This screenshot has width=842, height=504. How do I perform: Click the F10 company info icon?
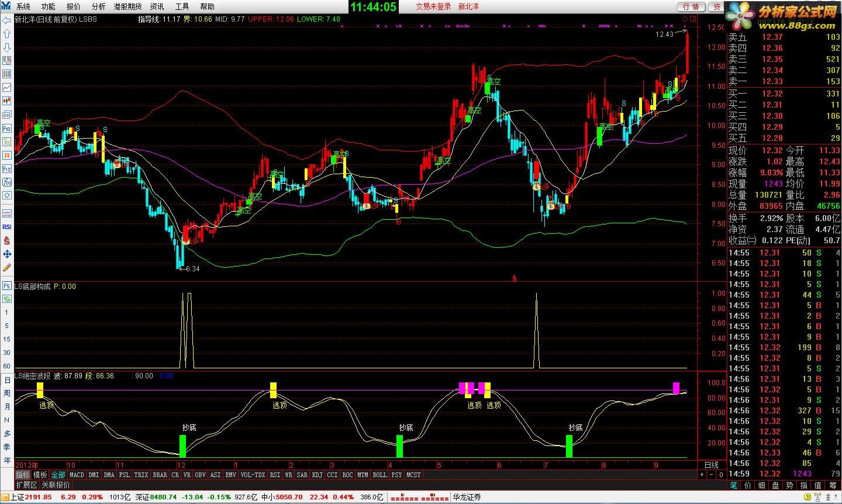coord(7,128)
